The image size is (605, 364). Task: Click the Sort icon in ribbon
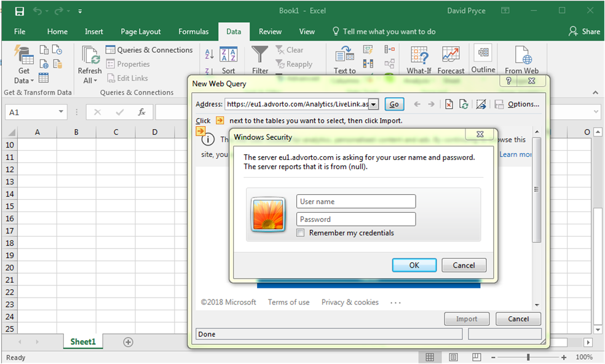tap(229, 55)
